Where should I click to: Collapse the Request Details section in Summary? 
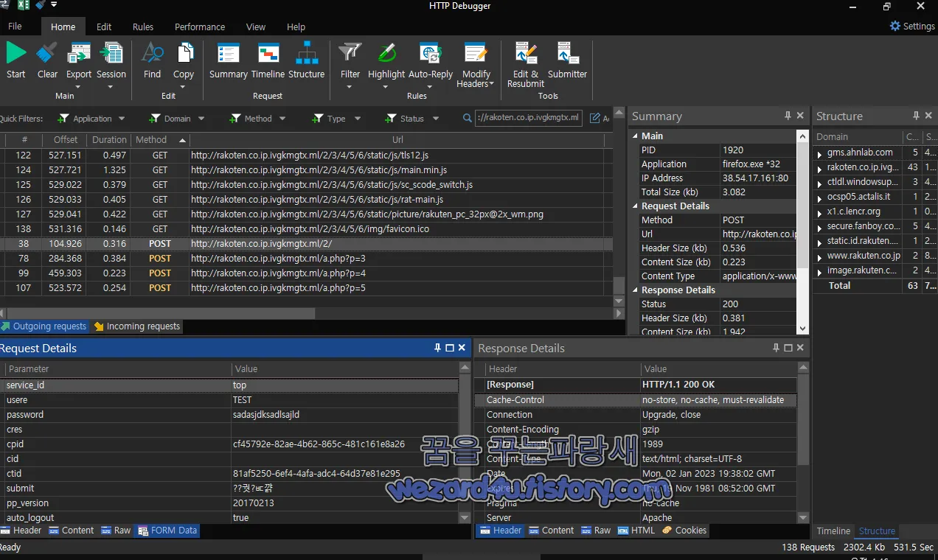coord(636,206)
